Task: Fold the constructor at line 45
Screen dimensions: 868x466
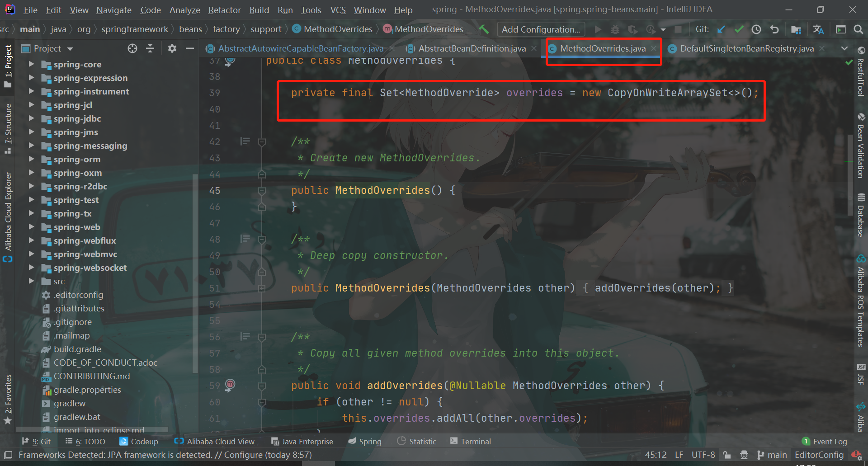Action: [x=262, y=191]
